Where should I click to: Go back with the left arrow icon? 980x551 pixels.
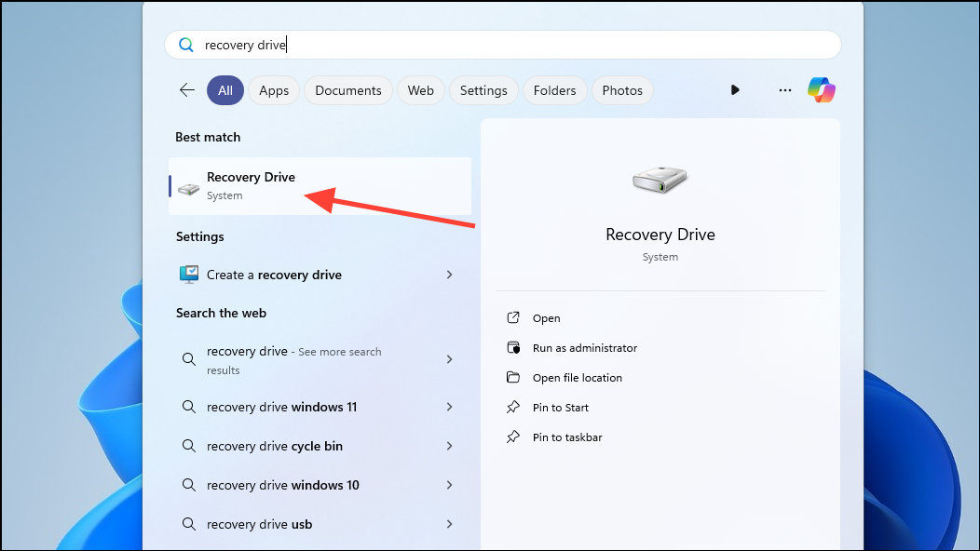187,90
